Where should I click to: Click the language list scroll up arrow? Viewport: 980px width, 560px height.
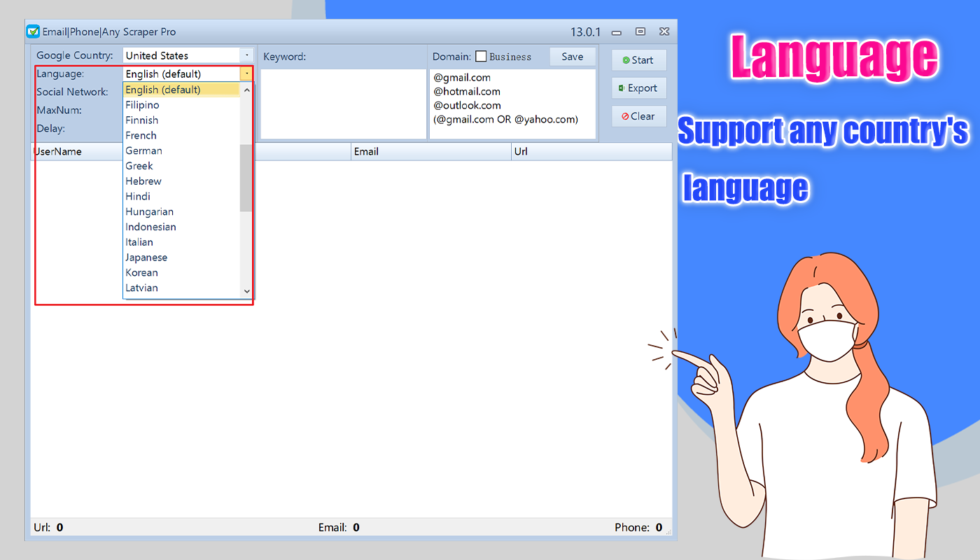point(246,90)
